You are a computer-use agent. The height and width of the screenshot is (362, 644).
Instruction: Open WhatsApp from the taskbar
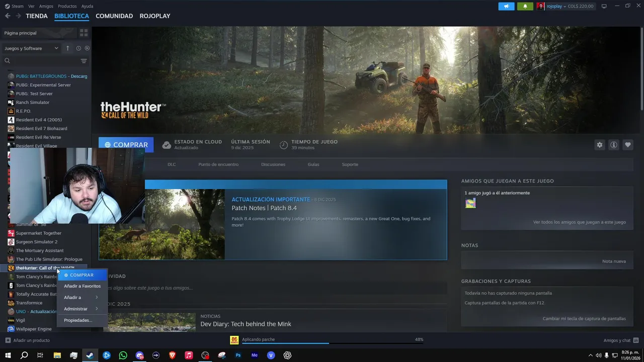123,355
